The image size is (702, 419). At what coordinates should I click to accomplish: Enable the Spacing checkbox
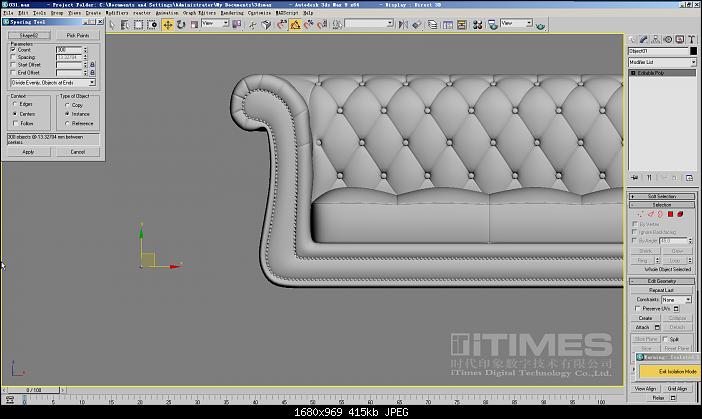(x=13, y=57)
